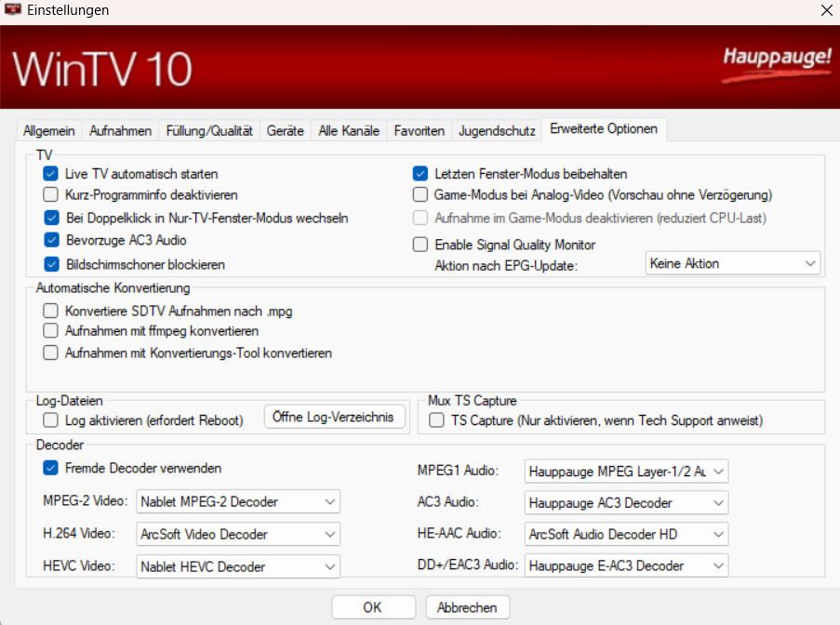Enable Game-Modus bei Analog-Video
Screen dimensions: 840x625
coord(420,194)
